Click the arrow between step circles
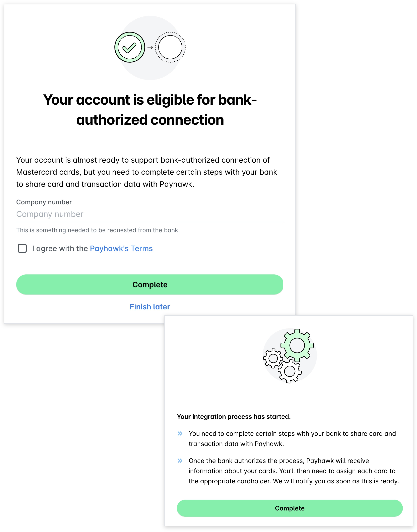 [150, 47]
